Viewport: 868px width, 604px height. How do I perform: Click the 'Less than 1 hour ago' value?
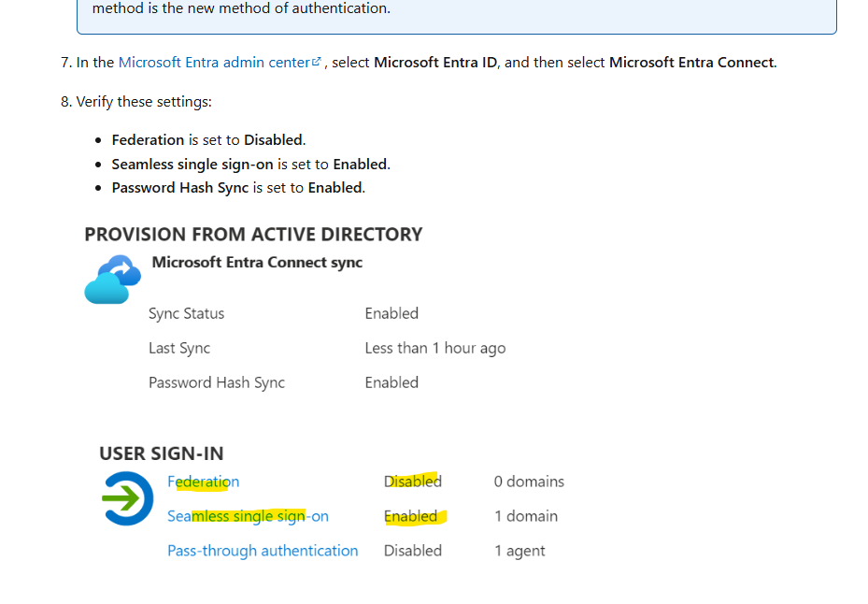[x=435, y=348]
